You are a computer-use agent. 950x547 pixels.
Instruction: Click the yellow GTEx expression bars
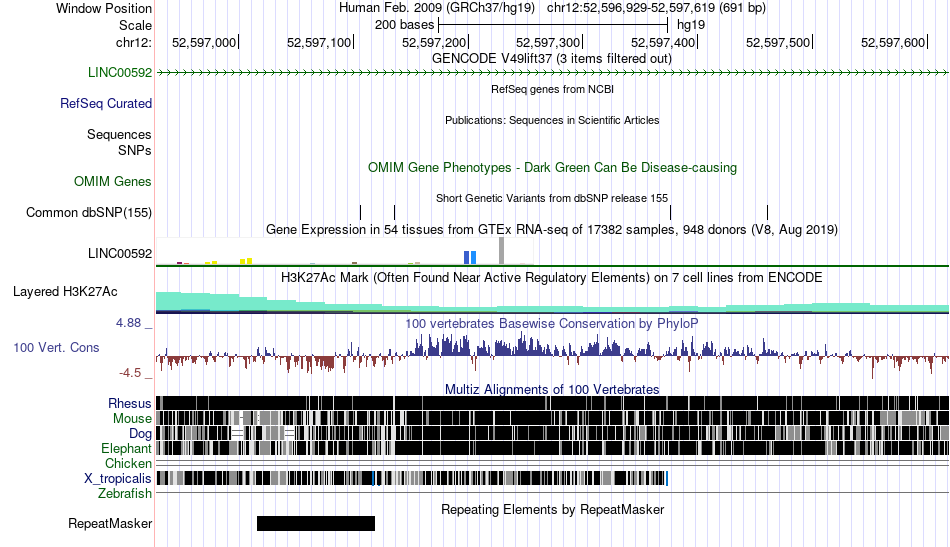pyautogui.click(x=246, y=261)
